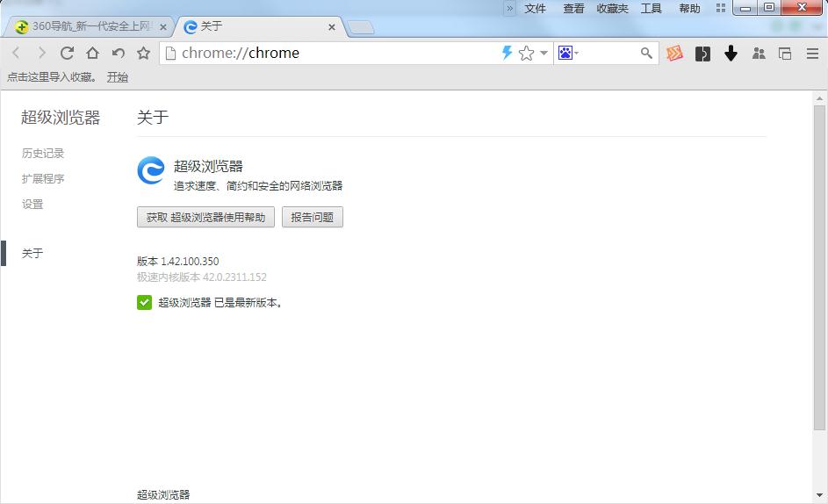Click version text 版本 1.42.100.350
Image resolution: width=828 pixels, height=504 pixels.
[177, 261]
